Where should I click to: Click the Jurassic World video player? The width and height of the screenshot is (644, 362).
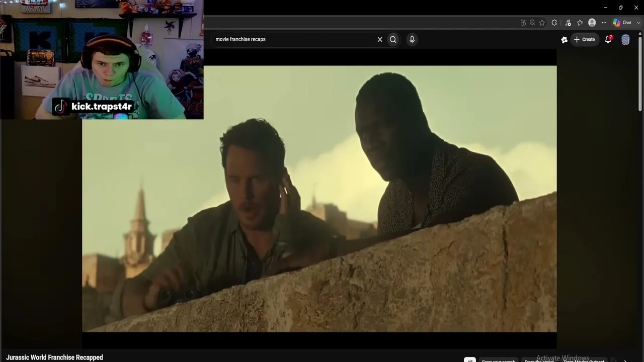tap(319, 199)
